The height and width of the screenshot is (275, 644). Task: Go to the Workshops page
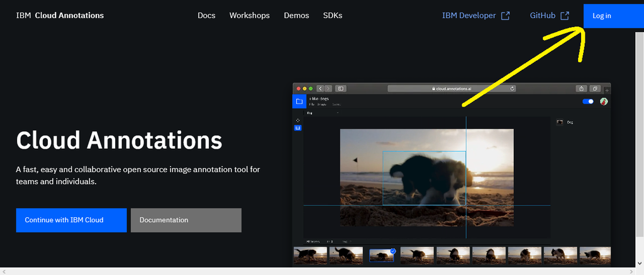click(x=249, y=16)
